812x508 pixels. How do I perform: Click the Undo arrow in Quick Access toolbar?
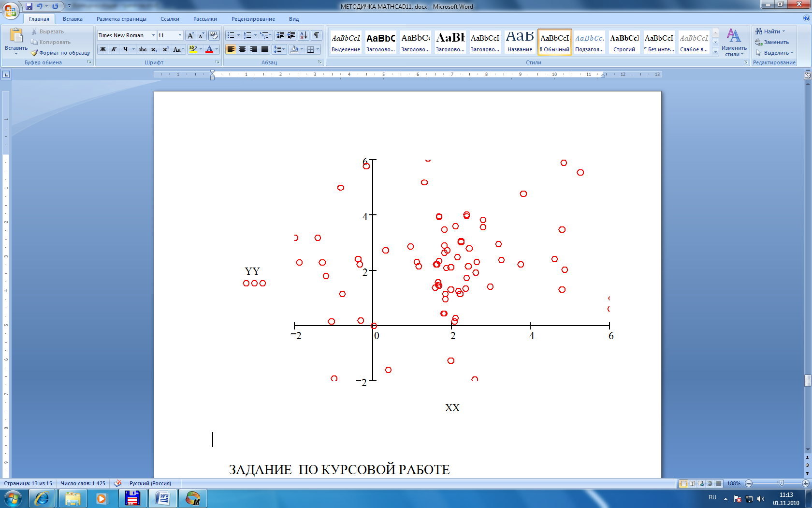[40, 6]
